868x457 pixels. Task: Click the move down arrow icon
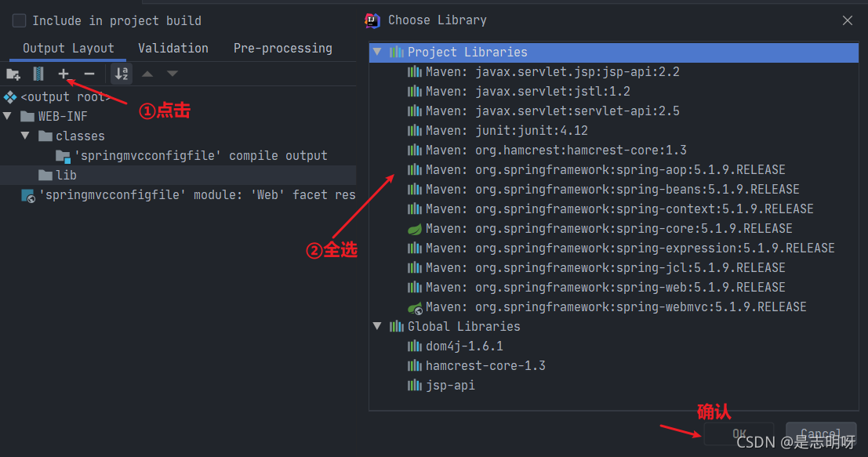pyautogui.click(x=173, y=74)
